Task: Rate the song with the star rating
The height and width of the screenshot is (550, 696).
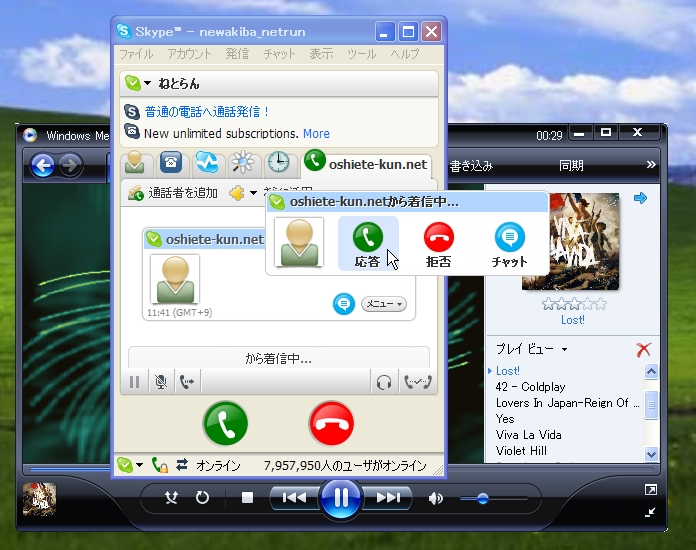Action: pos(574,304)
